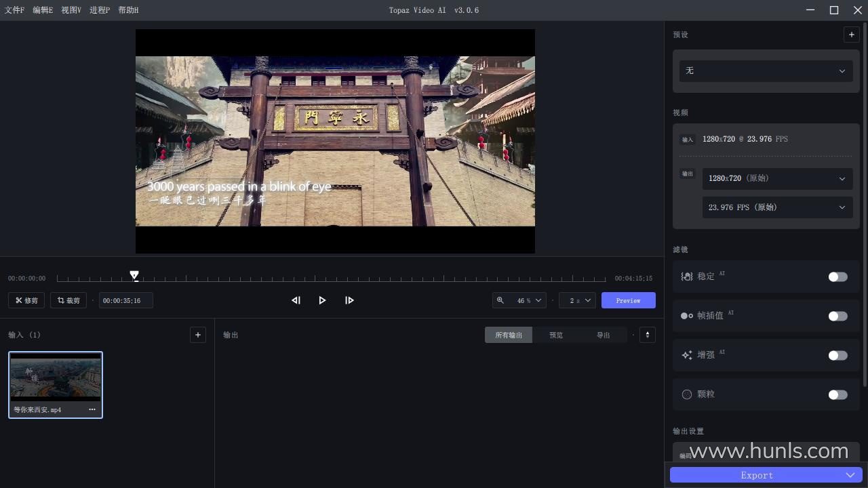Turn on the 帧插值 frame interpolation toggle
Viewport: 868px width, 488px height.
coord(837,316)
